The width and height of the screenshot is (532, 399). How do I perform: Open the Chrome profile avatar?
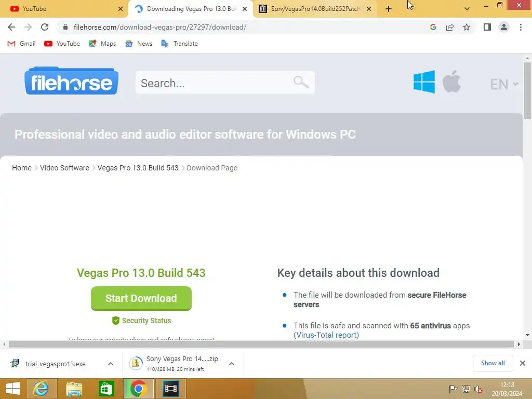pos(504,27)
